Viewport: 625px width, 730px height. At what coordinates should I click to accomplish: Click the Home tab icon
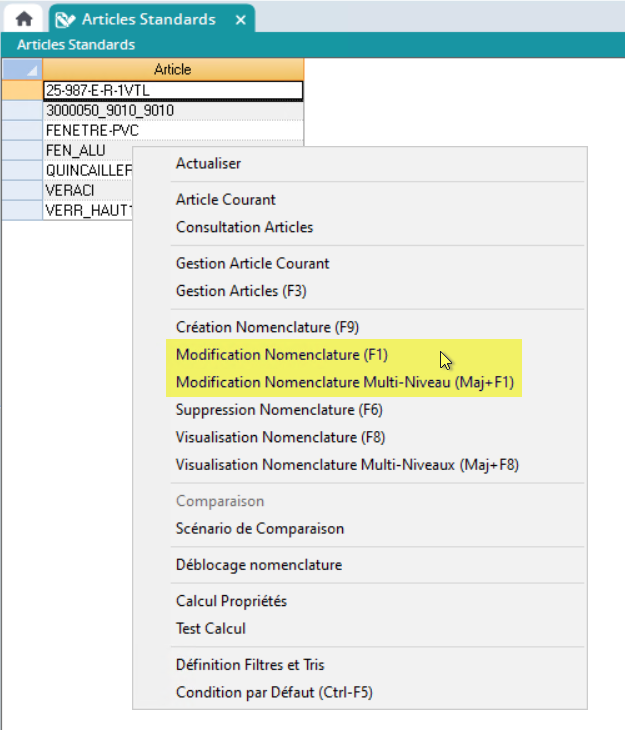click(23, 19)
